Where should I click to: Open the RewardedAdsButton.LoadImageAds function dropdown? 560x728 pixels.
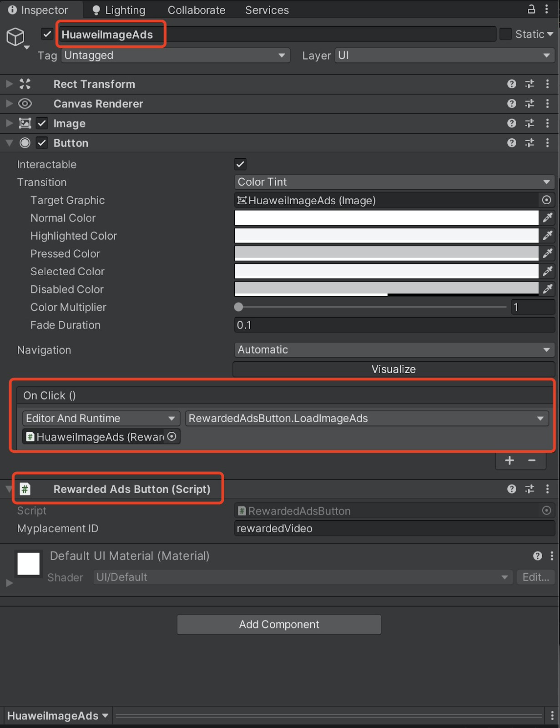point(367,418)
